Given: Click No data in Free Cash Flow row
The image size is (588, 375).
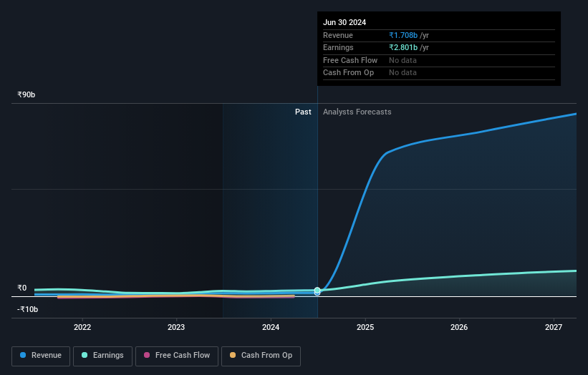Looking at the screenshot, I should tap(403, 60).
